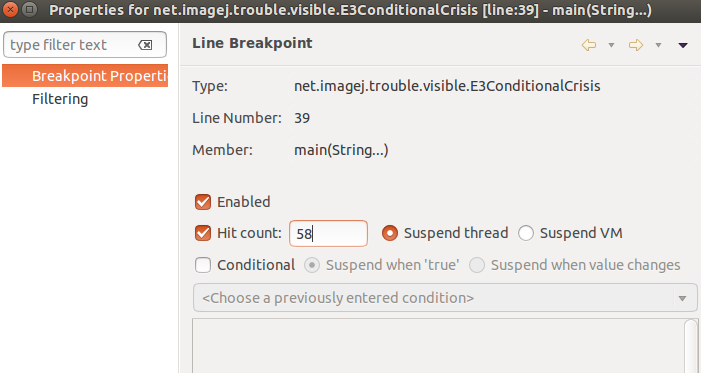Click the window maximize button in title bar
701x373 pixels.
(30, 9)
